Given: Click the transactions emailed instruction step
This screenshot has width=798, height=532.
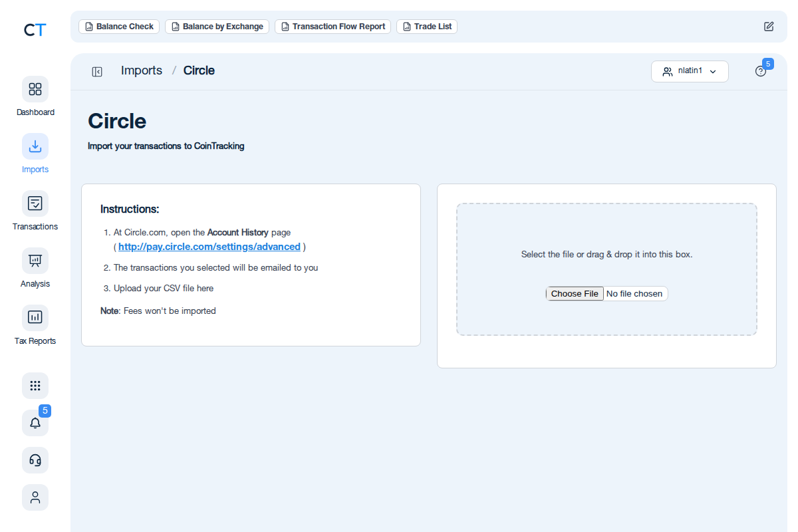Looking at the screenshot, I should point(216,268).
